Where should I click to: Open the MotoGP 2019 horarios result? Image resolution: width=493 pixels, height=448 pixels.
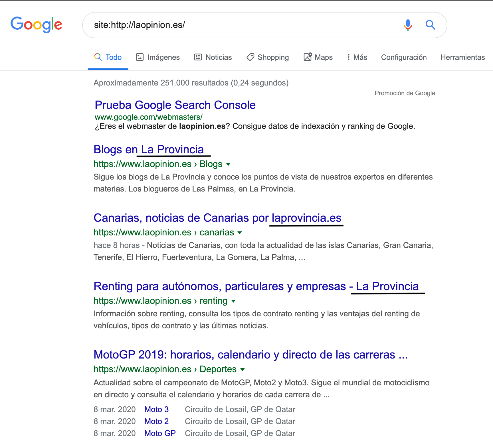click(x=250, y=355)
